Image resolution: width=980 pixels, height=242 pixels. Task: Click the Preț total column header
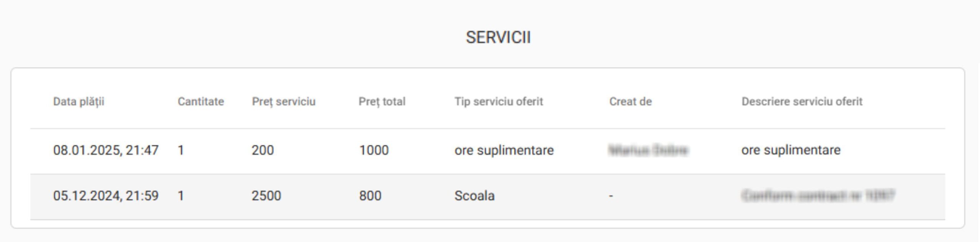(382, 102)
